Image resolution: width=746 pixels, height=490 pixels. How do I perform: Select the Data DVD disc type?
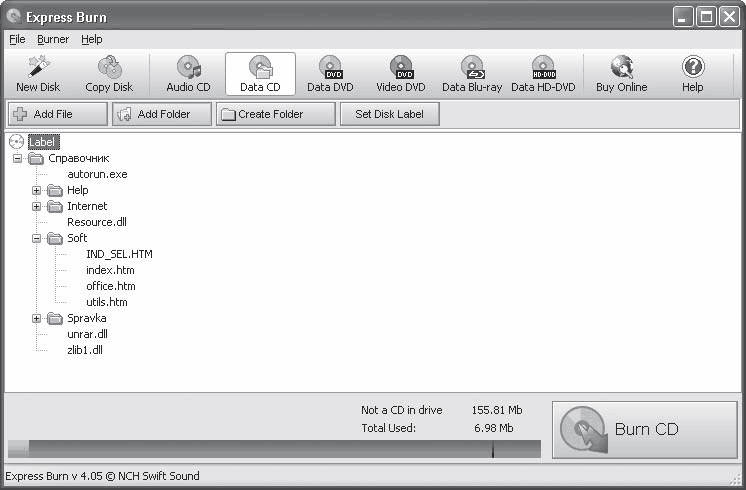click(x=330, y=74)
